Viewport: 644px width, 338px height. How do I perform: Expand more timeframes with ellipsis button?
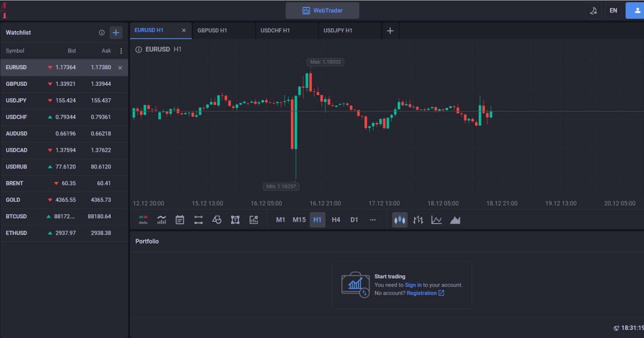(373, 220)
